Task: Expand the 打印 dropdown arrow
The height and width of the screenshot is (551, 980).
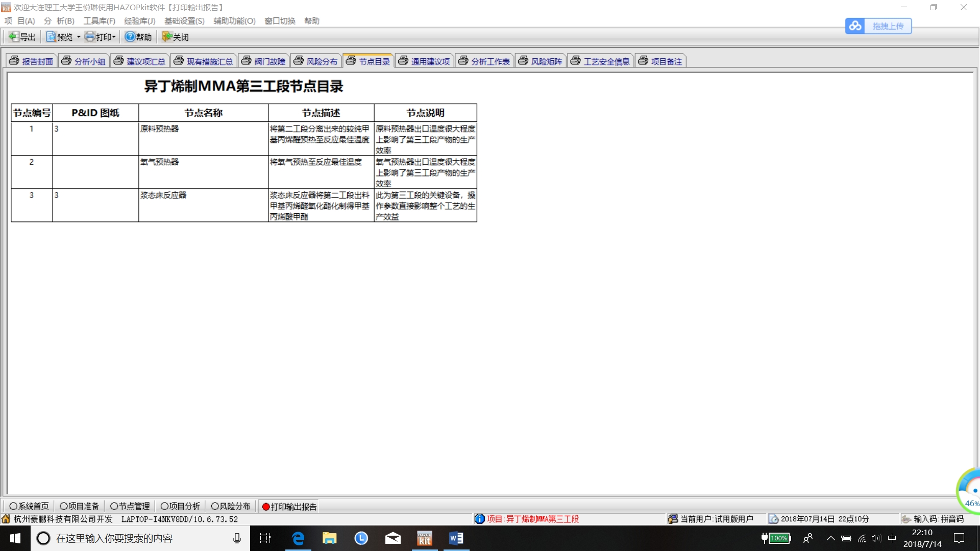Action: pyautogui.click(x=114, y=37)
